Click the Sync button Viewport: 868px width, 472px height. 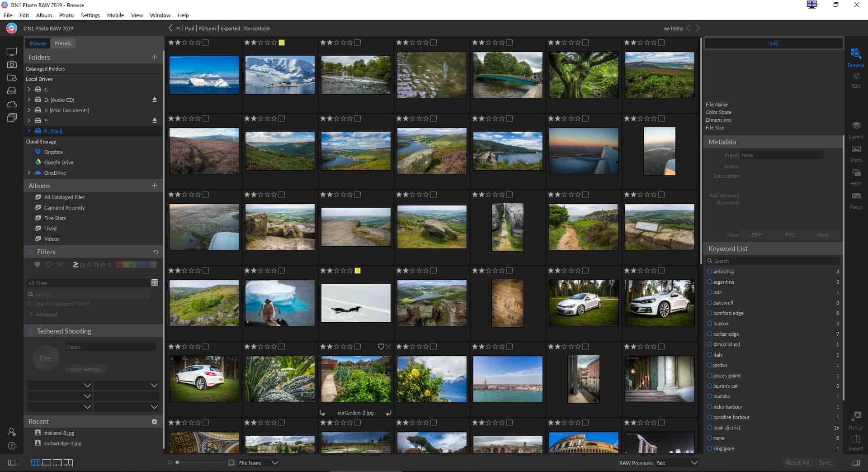pos(825,462)
